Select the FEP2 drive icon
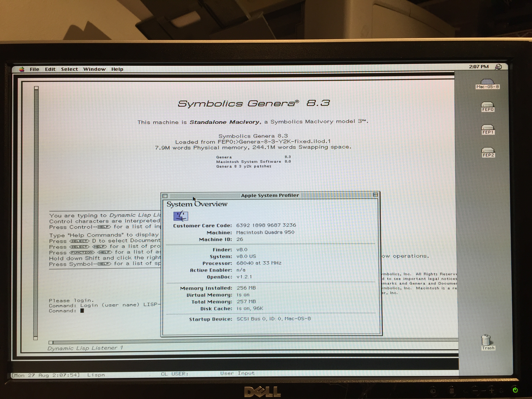 pyautogui.click(x=488, y=152)
